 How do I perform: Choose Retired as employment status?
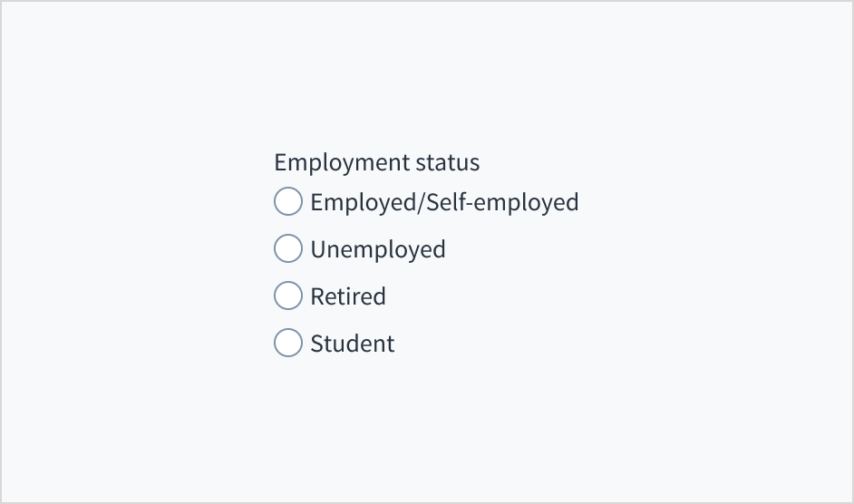click(x=288, y=296)
